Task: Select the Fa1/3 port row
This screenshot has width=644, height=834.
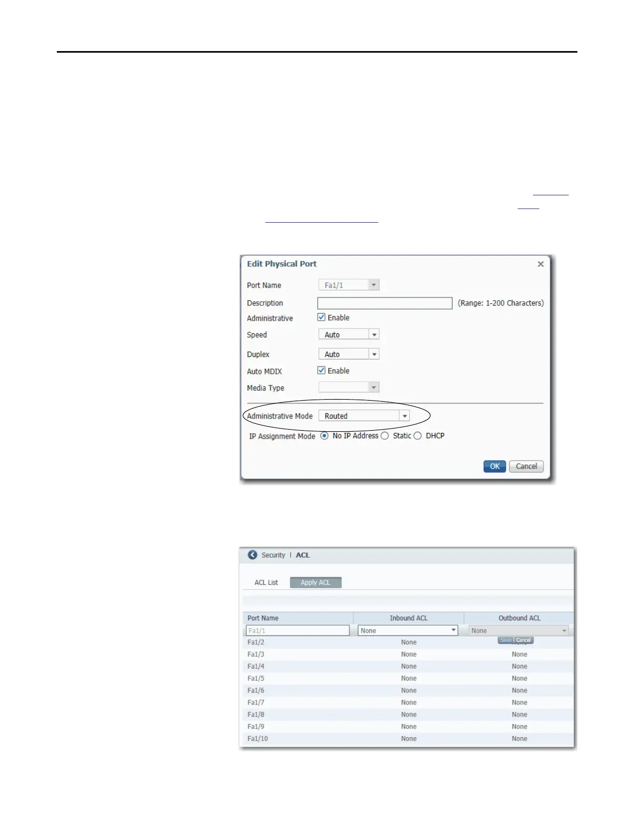Action: pos(408,654)
